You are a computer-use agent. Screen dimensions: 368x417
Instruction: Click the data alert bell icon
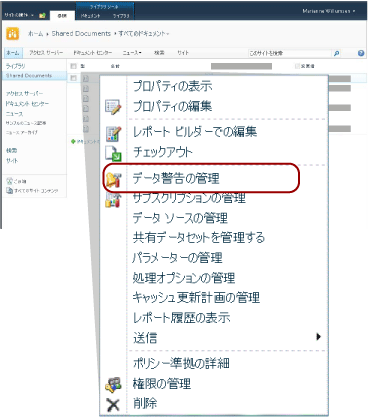[113, 180]
